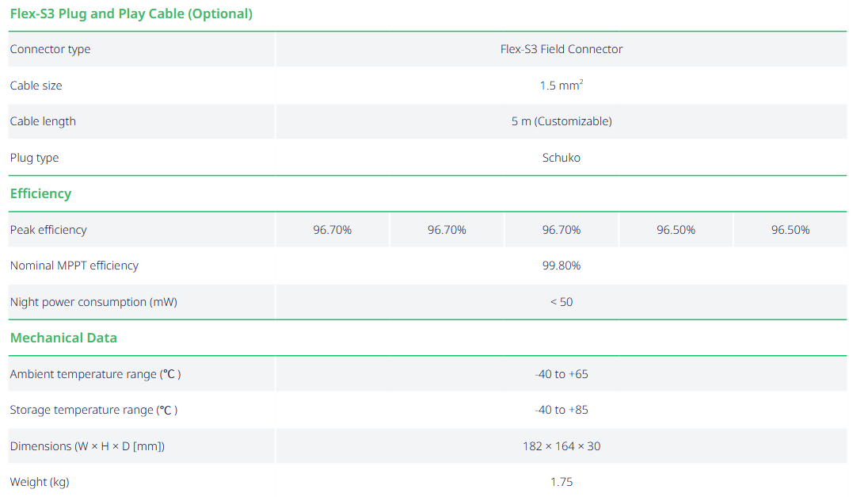Click the -40 to +85 storage temperature value
Screen dimensions: 868x497
[x=561, y=410]
